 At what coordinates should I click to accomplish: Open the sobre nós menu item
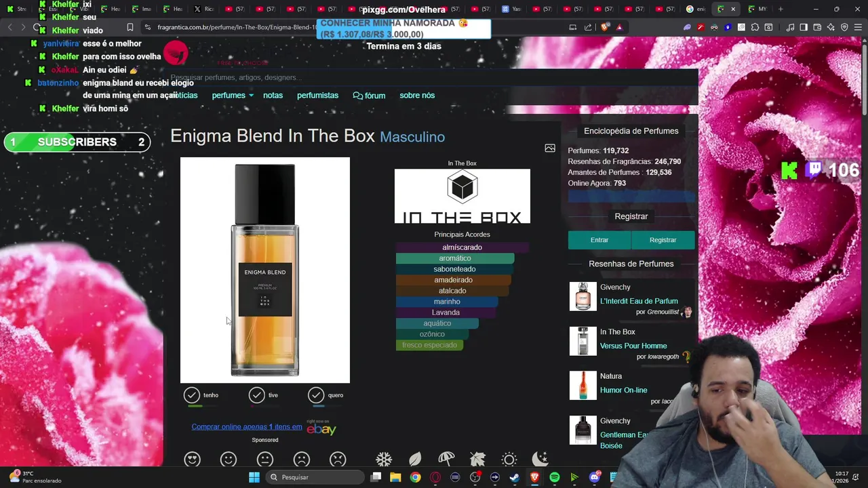pos(417,96)
